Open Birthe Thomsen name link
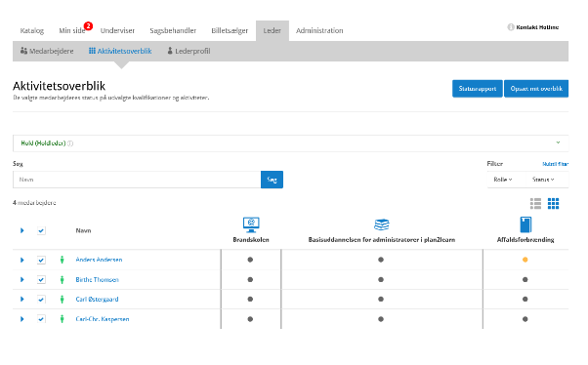The height and width of the screenshot is (365, 588). tap(97, 279)
